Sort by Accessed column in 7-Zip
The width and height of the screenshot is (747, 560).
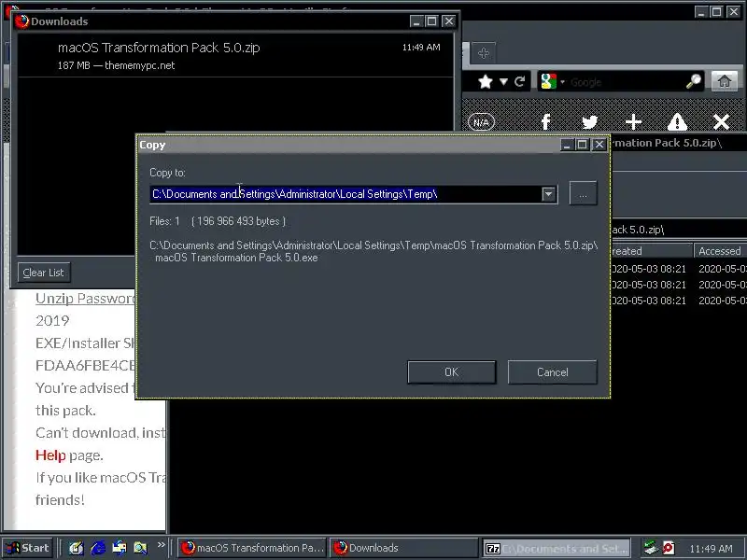[720, 251]
